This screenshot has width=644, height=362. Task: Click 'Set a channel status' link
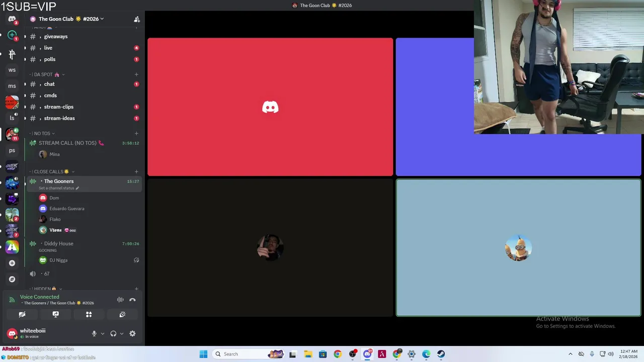click(58, 188)
